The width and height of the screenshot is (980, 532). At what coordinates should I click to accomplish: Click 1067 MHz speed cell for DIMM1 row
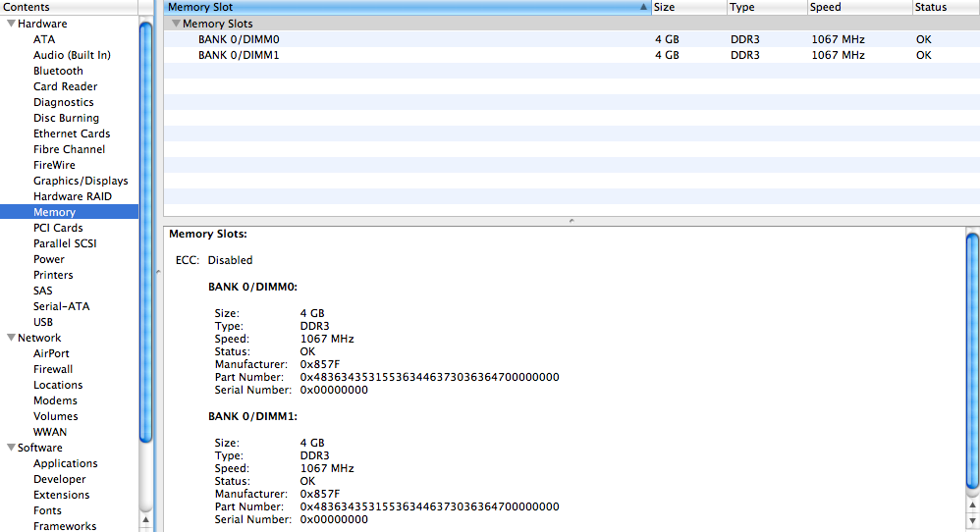click(x=839, y=55)
